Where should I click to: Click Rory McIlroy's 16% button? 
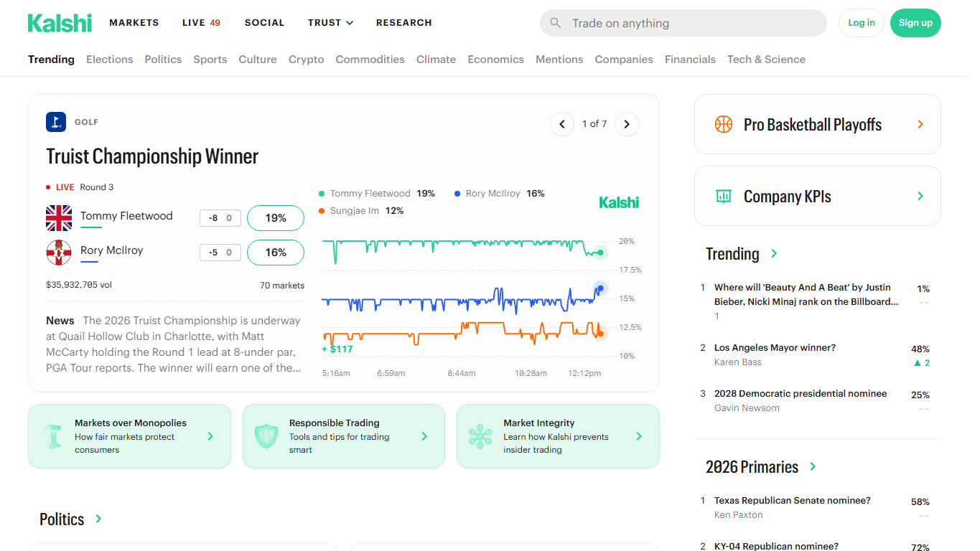point(276,253)
